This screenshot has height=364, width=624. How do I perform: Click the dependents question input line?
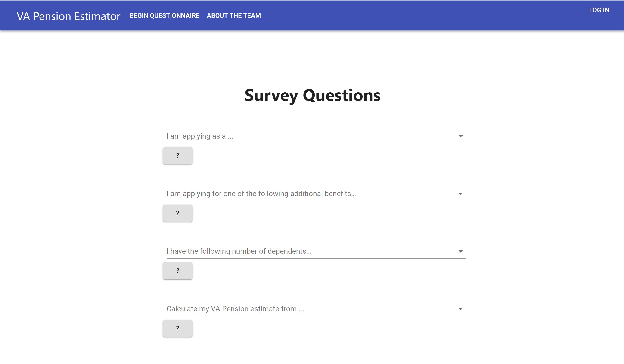point(272,251)
